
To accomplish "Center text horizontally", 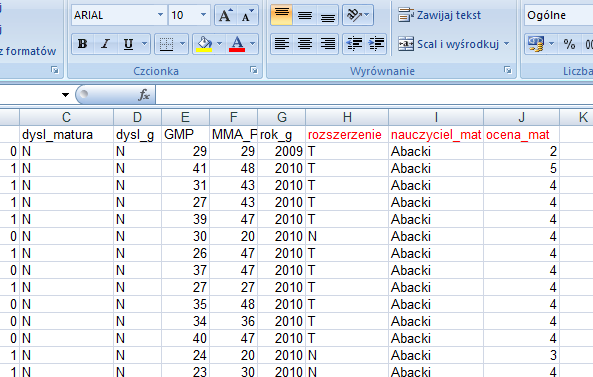I will (x=304, y=44).
